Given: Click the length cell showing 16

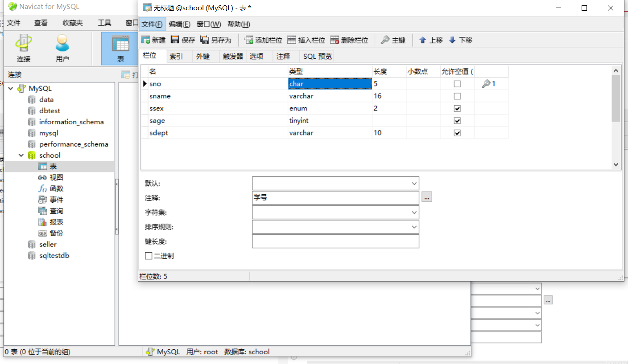Looking at the screenshot, I should pos(389,96).
